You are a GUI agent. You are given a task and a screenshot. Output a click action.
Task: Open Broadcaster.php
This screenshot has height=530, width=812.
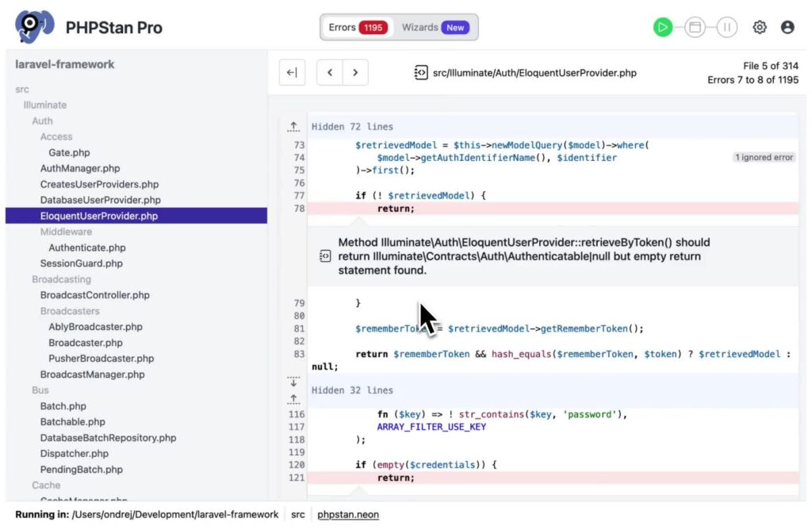click(x=86, y=343)
